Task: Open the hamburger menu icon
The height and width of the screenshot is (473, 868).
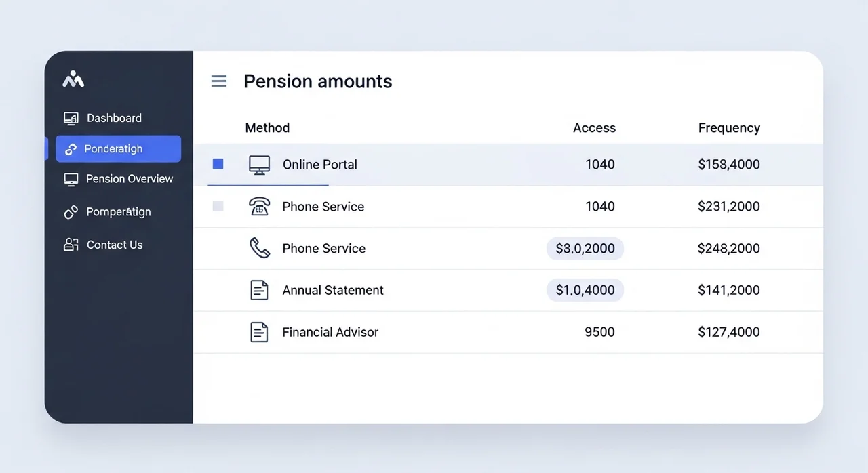Action: tap(219, 82)
